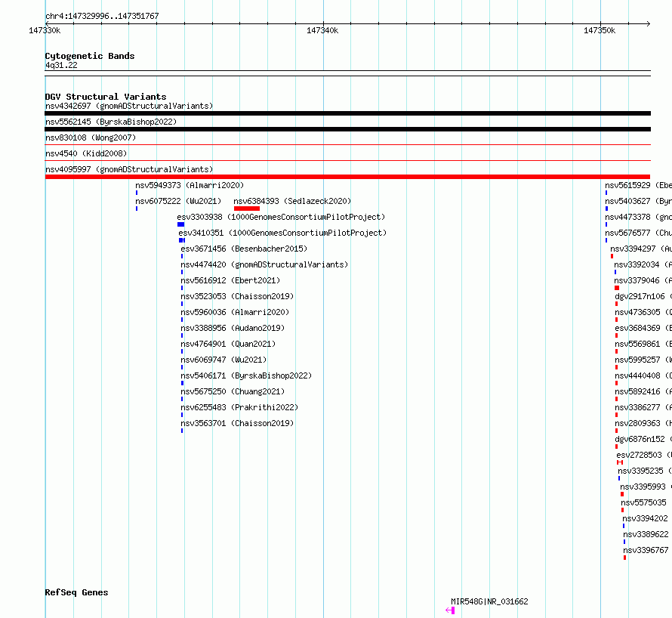672x618 pixels.
Task: Click the nsv3395993 variant label
Action: click(646, 487)
